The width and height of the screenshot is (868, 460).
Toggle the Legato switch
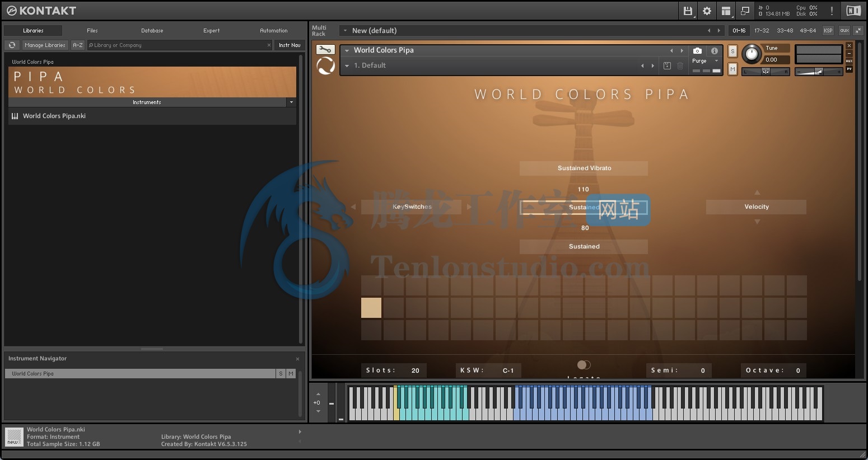pyautogui.click(x=584, y=365)
